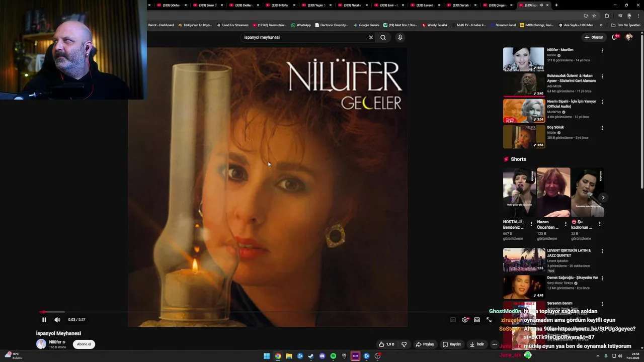Open Streamer Panel bookmark
The height and width of the screenshot is (362, 644).
coord(503,25)
